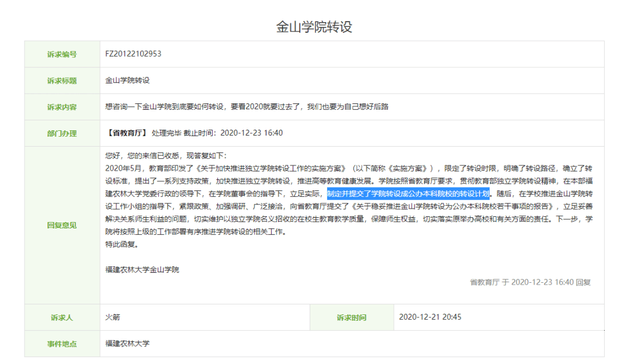Screen dimensions: 631x364
Task: Click the reply line ending 推进学院转设的相关工作
Action: [196, 232]
